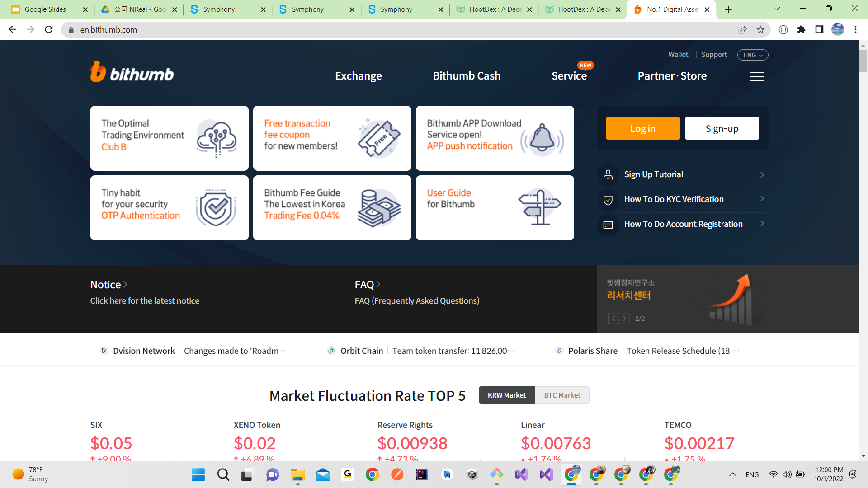Open FAQ (Frequently Asked Questions) link
The width and height of the screenshot is (868, 488).
[417, 300]
